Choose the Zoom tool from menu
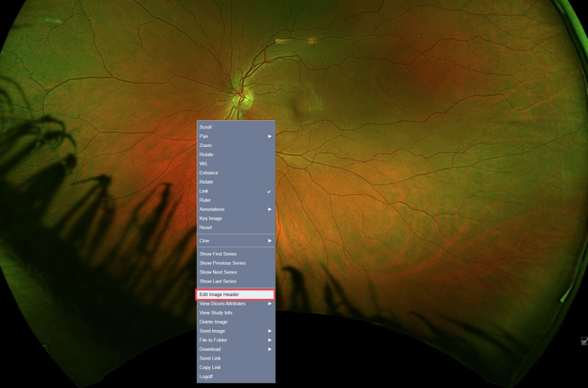Image resolution: width=588 pixels, height=388 pixels. (x=206, y=145)
